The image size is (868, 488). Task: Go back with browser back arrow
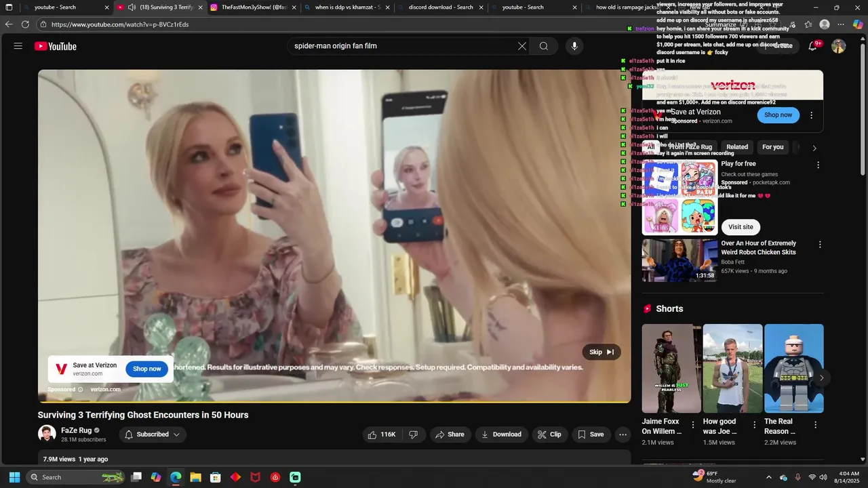click(9, 24)
